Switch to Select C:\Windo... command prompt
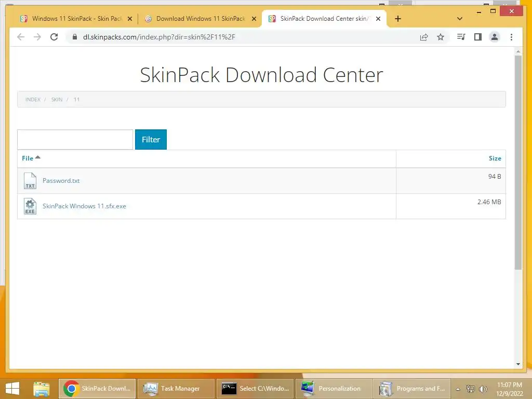 point(255,389)
